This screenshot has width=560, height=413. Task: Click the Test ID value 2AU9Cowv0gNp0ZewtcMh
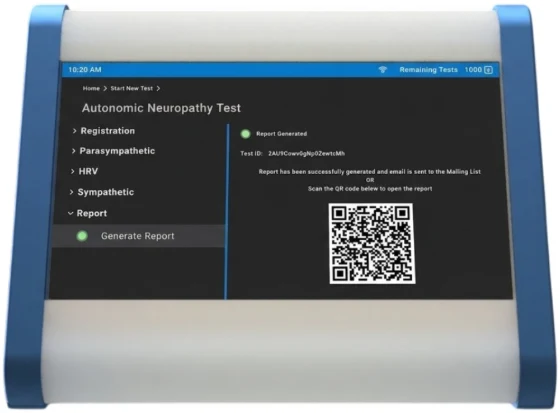click(306, 154)
